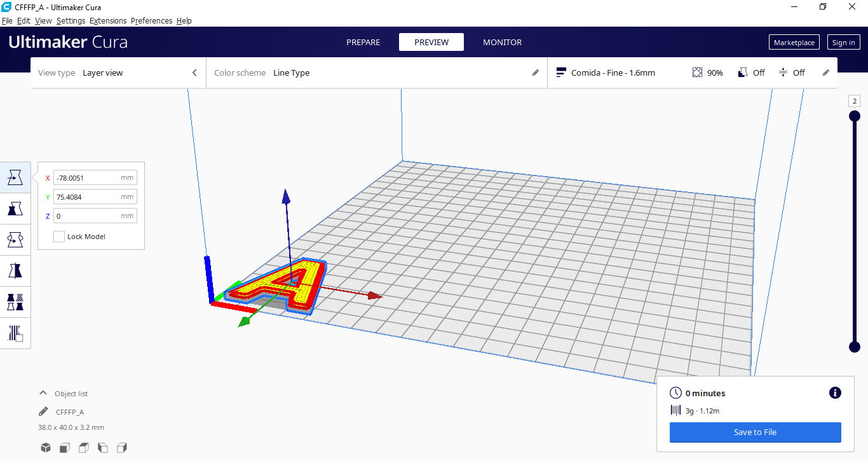Open the View menu
The width and height of the screenshot is (868, 463).
tap(43, 20)
